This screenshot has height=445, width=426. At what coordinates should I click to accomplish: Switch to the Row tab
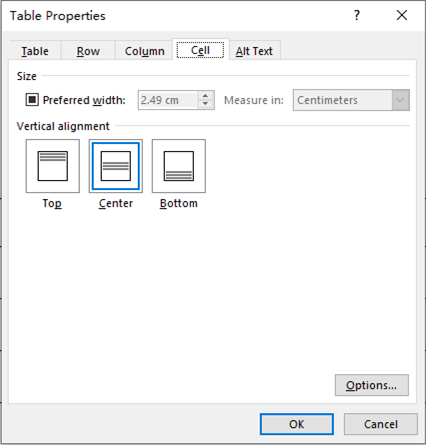click(x=88, y=51)
